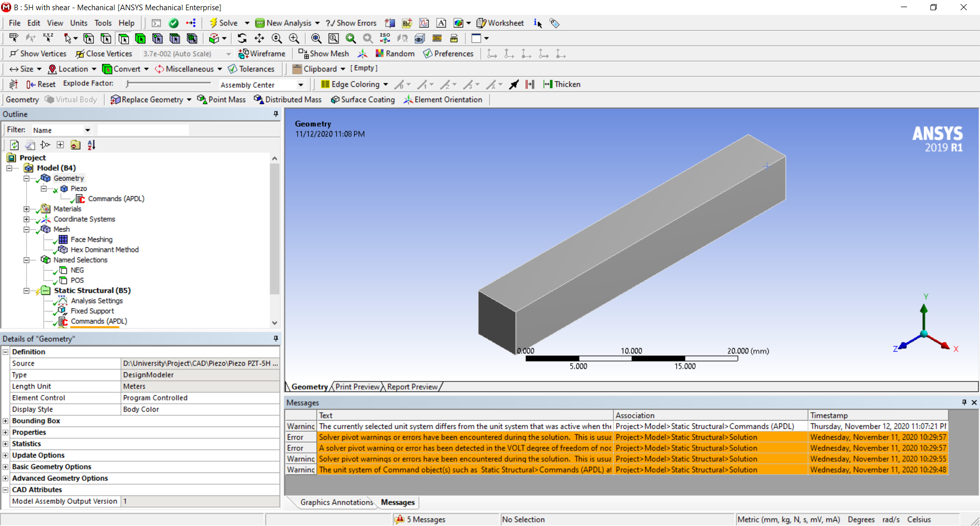Enable the Face selection filter
This screenshot has height=526, width=980.
123,38
